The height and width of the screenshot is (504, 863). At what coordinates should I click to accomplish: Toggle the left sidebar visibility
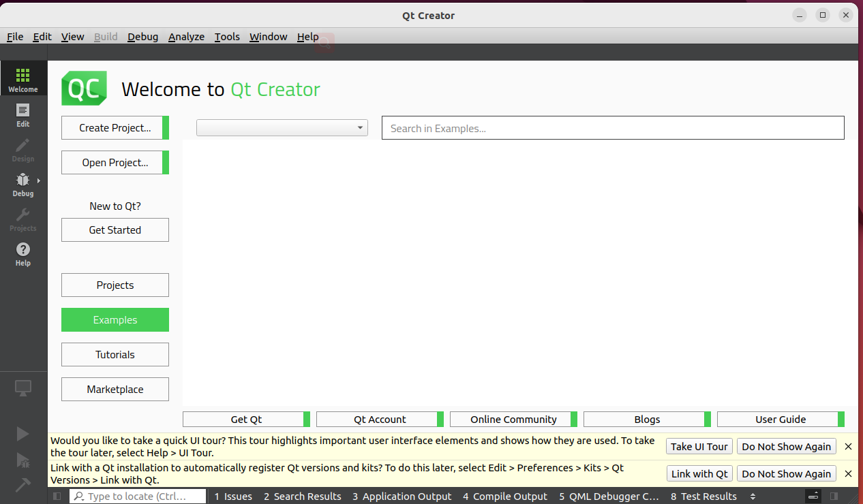(57, 497)
